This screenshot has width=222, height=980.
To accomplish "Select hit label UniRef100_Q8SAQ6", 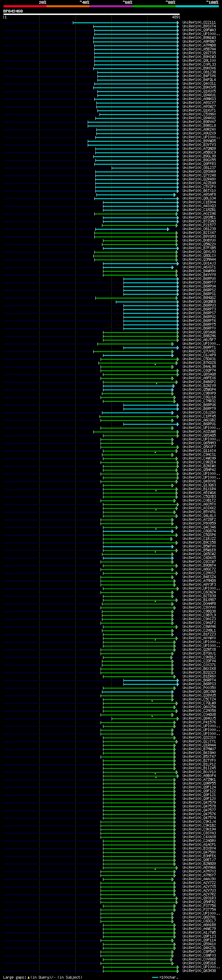I will point(199,332).
